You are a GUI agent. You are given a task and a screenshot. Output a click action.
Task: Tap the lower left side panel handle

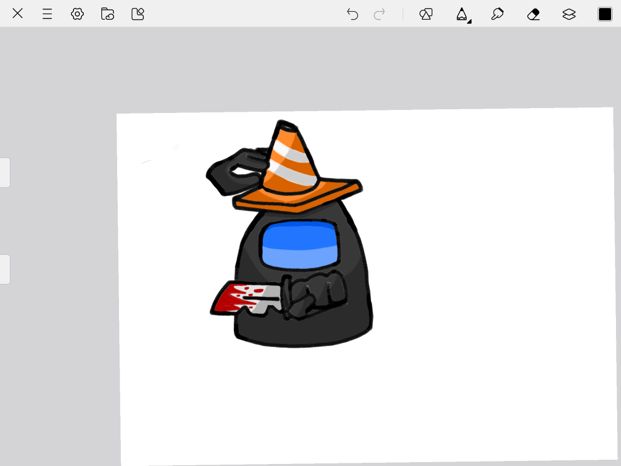tap(4, 269)
